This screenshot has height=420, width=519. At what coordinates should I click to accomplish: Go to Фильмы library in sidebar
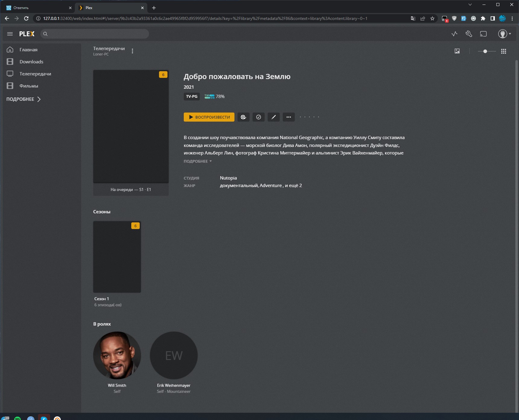coord(29,86)
